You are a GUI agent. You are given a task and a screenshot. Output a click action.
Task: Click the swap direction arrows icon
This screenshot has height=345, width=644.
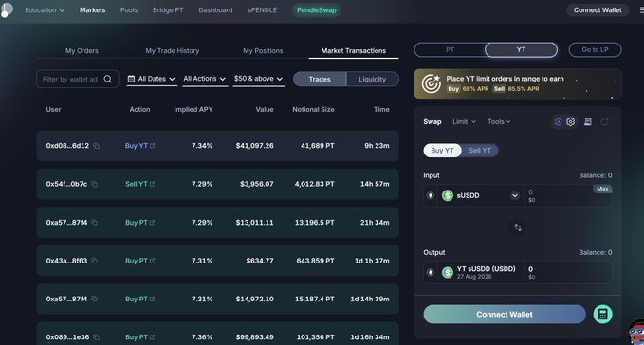click(x=518, y=227)
